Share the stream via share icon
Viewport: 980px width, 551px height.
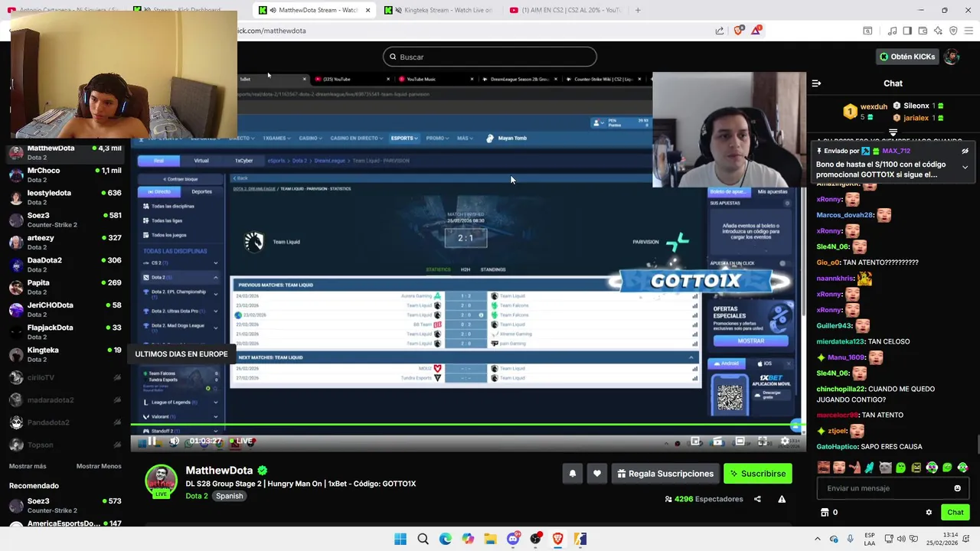point(757,499)
